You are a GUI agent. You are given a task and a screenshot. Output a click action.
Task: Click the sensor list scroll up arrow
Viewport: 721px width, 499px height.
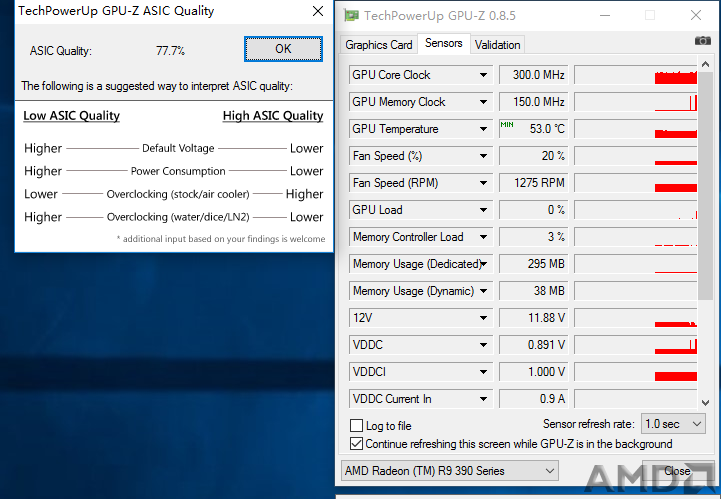tap(706, 64)
